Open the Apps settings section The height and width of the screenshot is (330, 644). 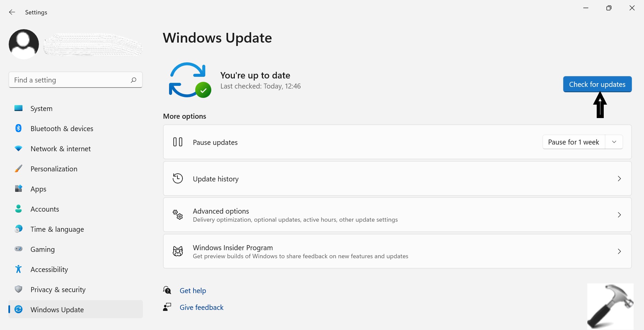pos(75,189)
